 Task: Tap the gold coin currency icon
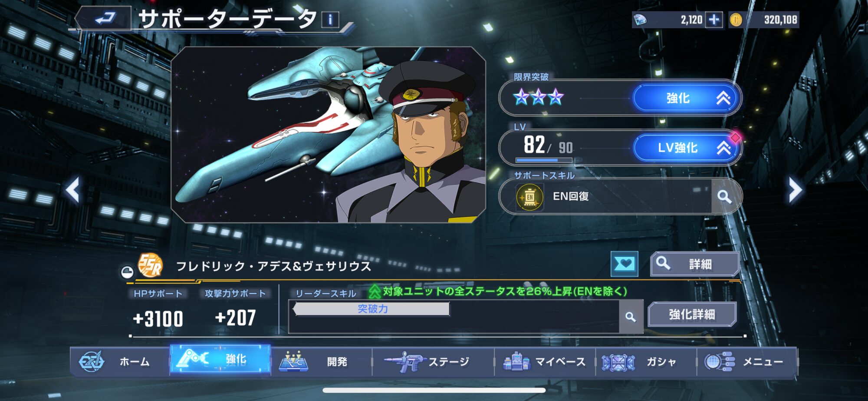point(736,20)
